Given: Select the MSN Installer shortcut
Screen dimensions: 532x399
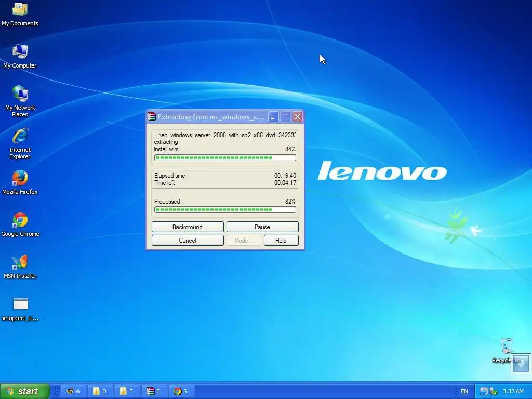Looking at the screenshot, I should coord(20,267).
